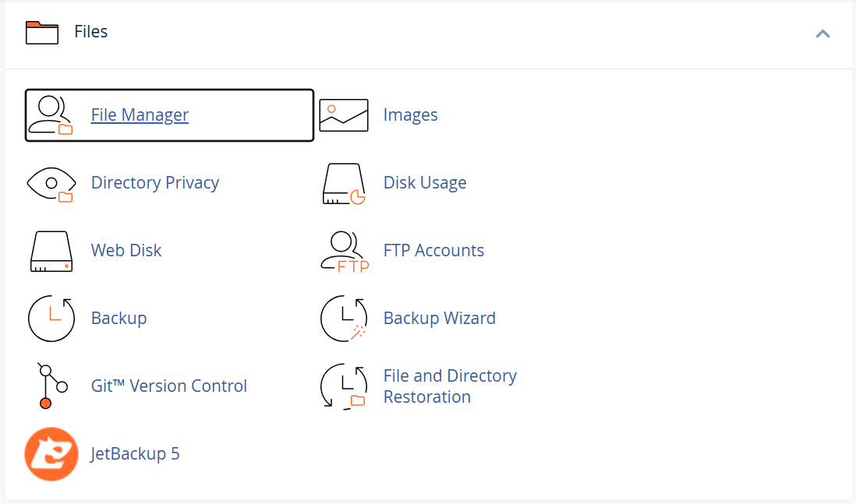Open the Disk Usage link
This screenshot has height=504, width=856.
click(425, 182)
